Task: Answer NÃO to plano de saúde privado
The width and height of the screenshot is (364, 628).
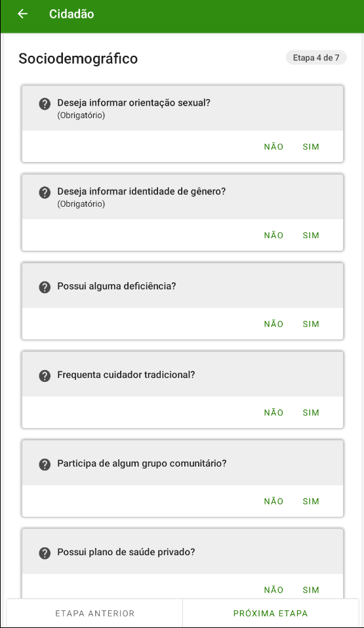Action: (273, 590)
